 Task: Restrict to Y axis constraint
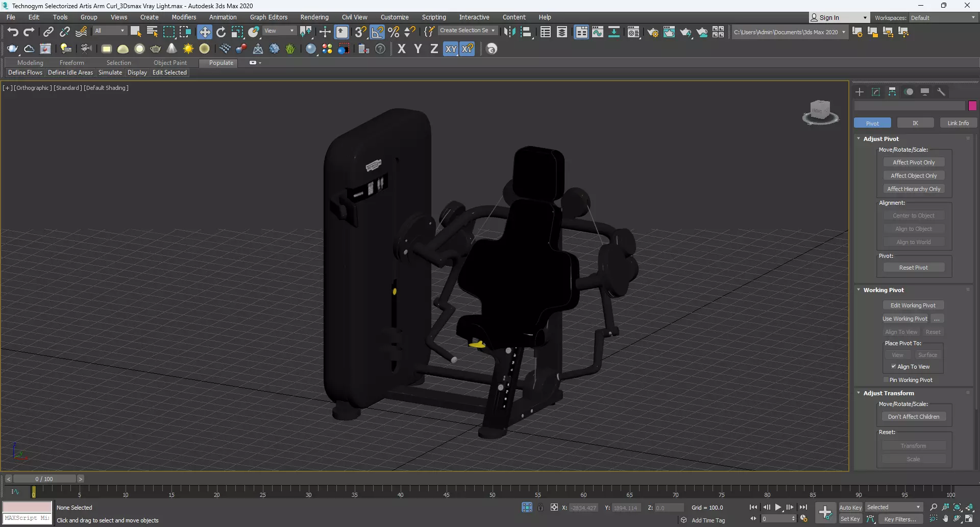click(x=418, y=49)
